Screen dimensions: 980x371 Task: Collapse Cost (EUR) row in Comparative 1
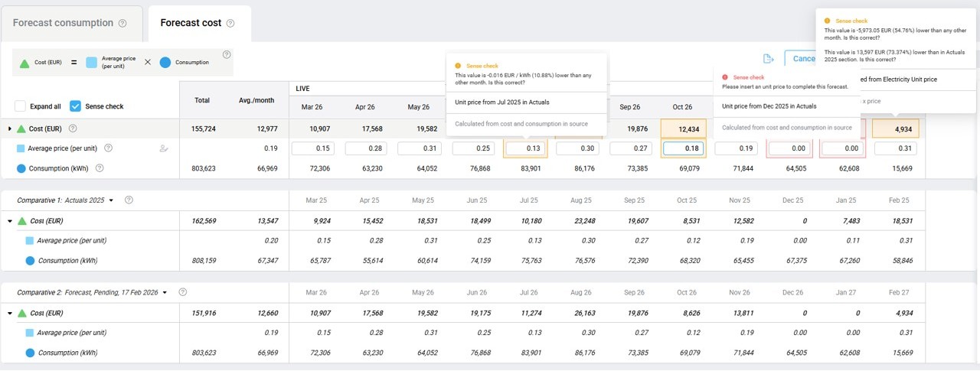pyautogui.click(x=10, y=221)
